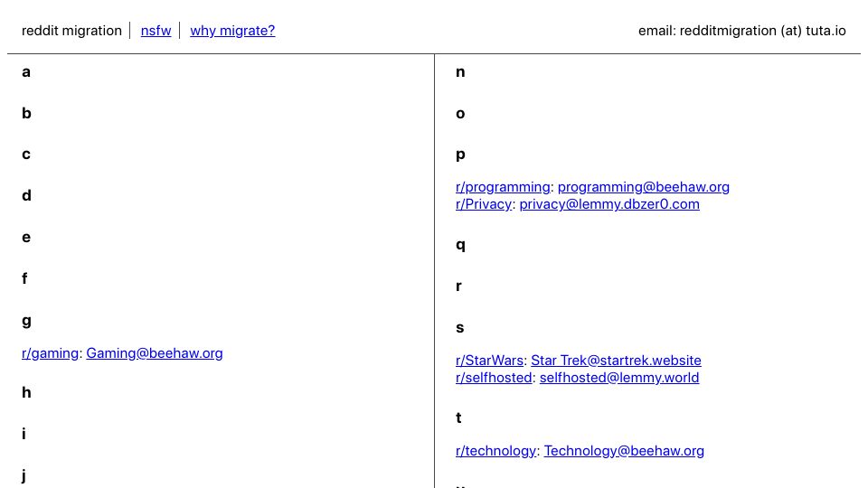Click the letter 'j' section heading
This screenshot has height=488, width=868.
24,476
